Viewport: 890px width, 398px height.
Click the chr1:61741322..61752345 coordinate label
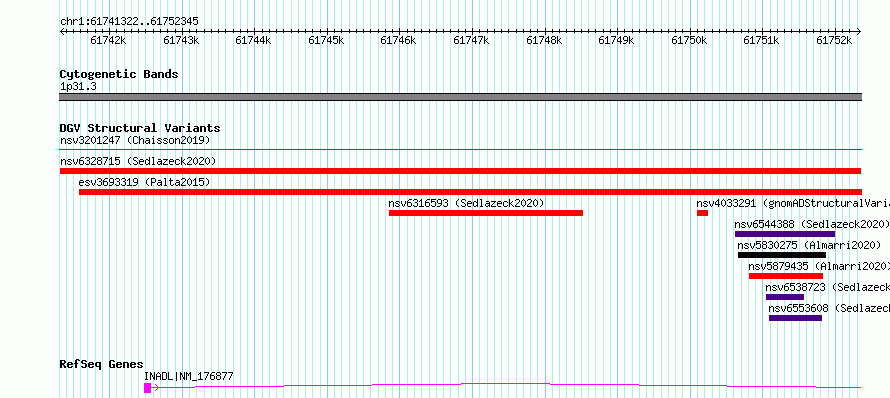tap(129, 22)
